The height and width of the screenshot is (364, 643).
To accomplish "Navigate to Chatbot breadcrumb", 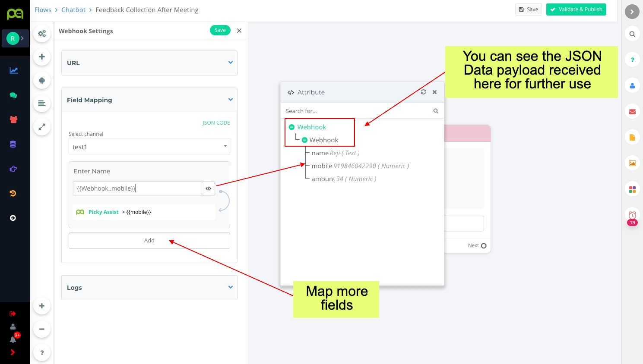I will (73, 10).
